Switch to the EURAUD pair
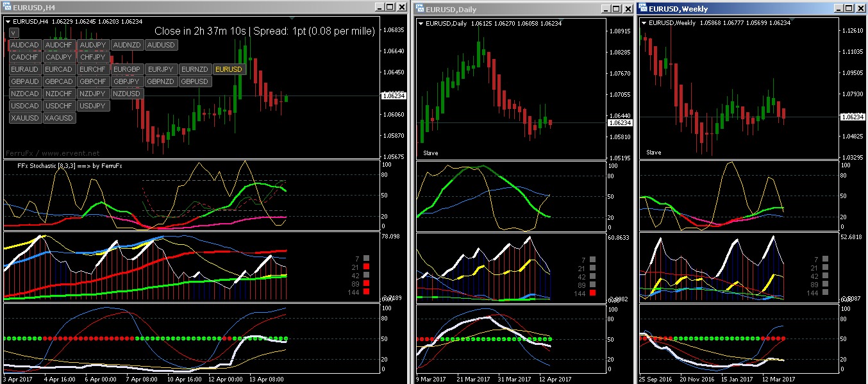868x384 pixels. click(26, 69)
